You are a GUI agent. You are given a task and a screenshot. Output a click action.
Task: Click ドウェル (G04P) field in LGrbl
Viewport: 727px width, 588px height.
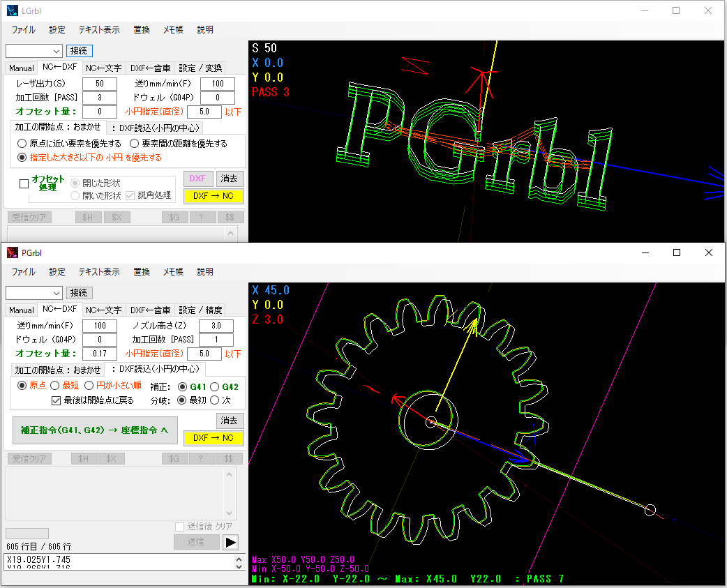(x=218, y=98)
